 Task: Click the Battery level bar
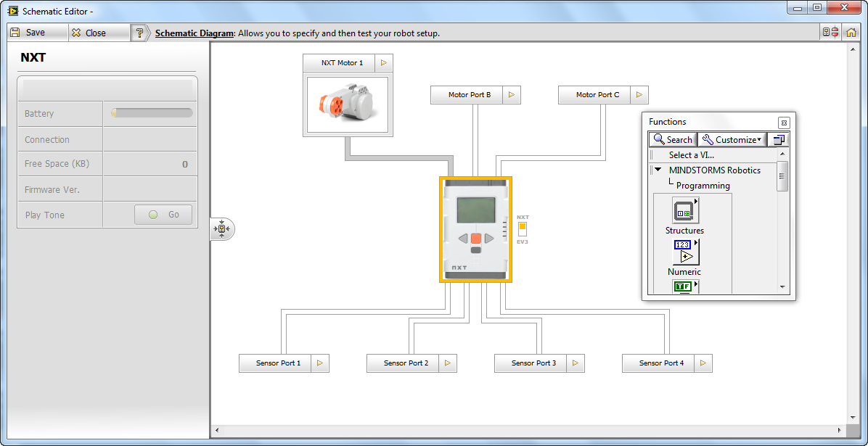152,113
